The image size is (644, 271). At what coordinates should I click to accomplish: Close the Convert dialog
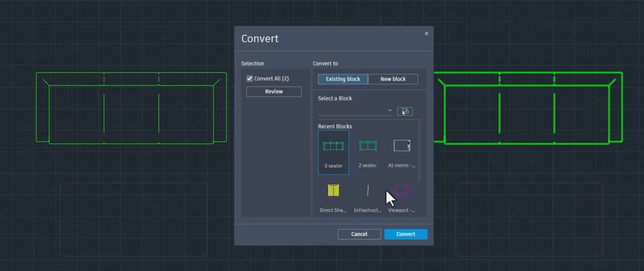pyautogui.click(x=426, y=34)
